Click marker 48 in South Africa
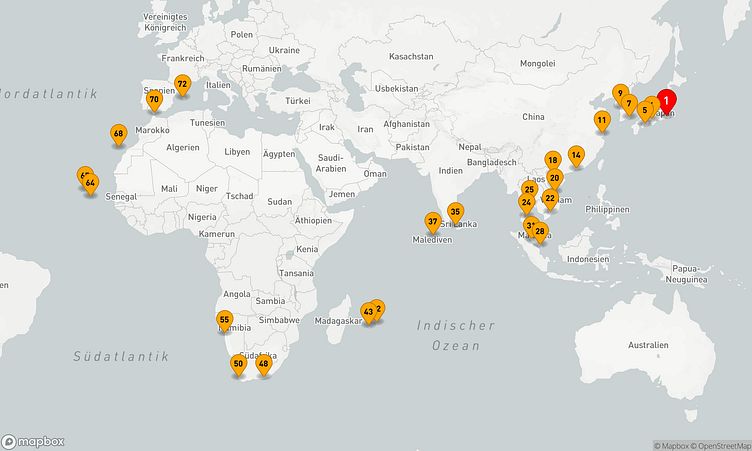Image resolution: width=752 pixels, height=451 pixels. tap(264, 364)
